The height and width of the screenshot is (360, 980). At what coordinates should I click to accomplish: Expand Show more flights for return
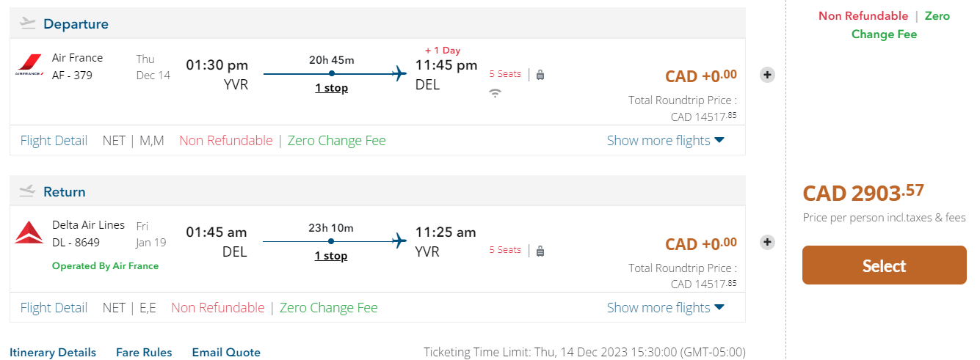point(665,307)
